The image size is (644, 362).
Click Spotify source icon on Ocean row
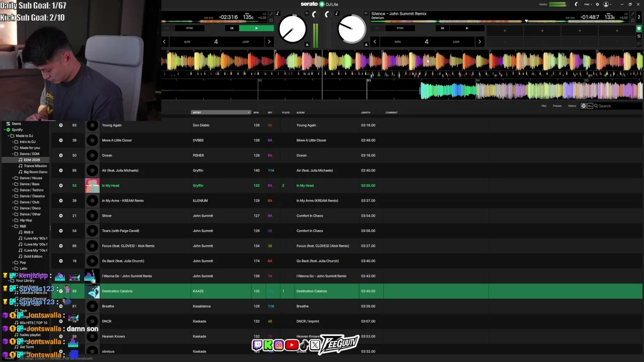(61, 155)
